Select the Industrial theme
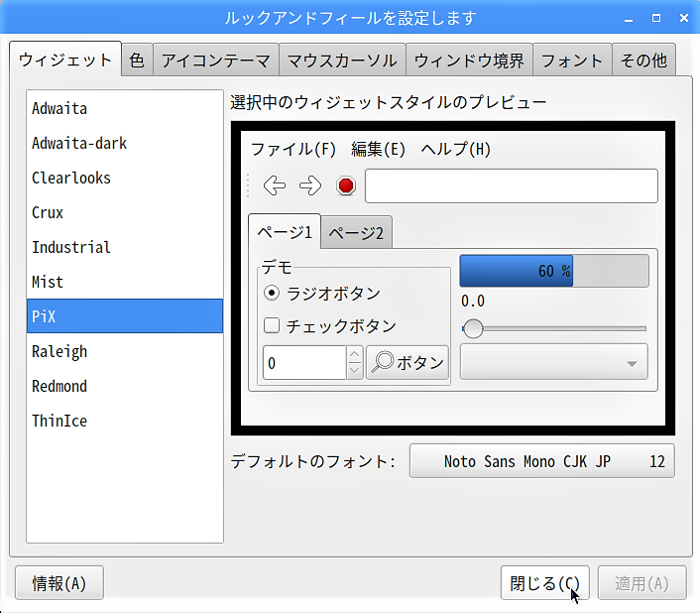This screenshot has width=700, height=613. (x=125, y=247)
